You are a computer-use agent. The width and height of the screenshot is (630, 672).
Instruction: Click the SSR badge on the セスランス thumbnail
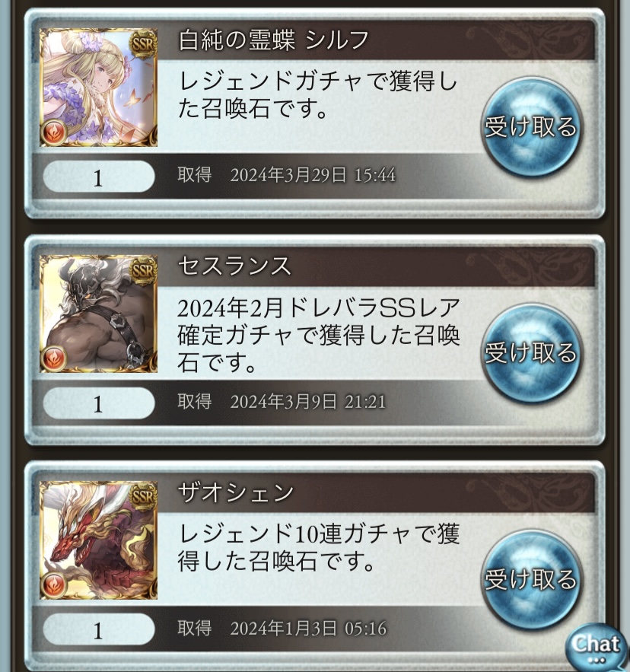click(x=144, y=270)
